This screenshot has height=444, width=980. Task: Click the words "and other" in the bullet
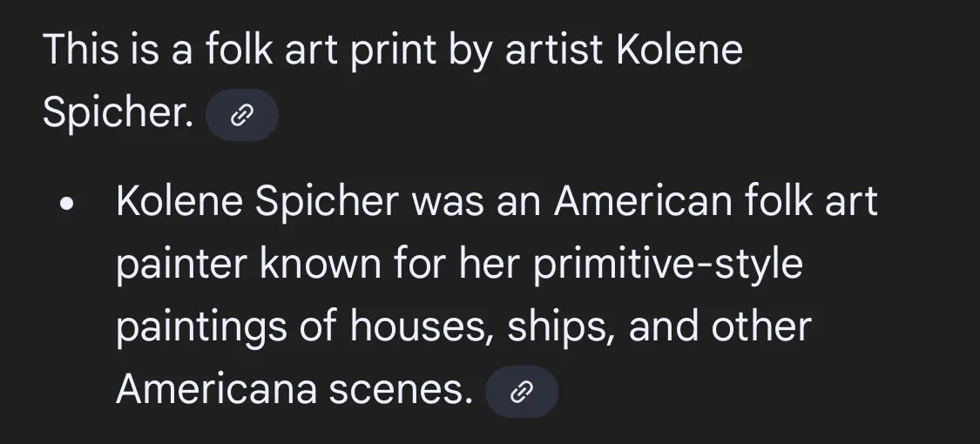point(720,327)
